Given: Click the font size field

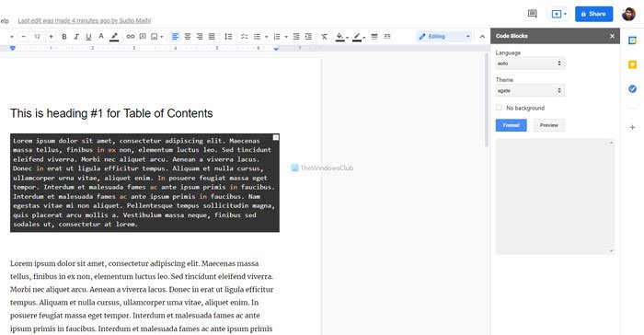Looking at the screenshot, I should 37,37.
